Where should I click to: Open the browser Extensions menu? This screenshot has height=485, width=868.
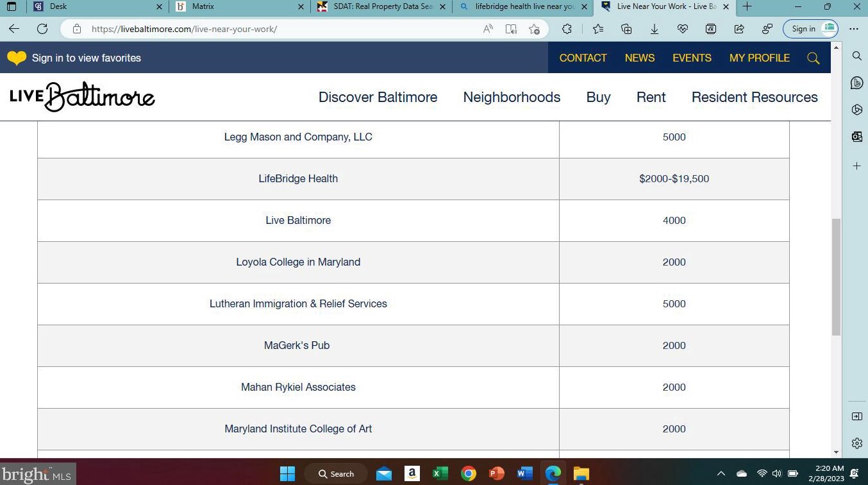[567, 29]
